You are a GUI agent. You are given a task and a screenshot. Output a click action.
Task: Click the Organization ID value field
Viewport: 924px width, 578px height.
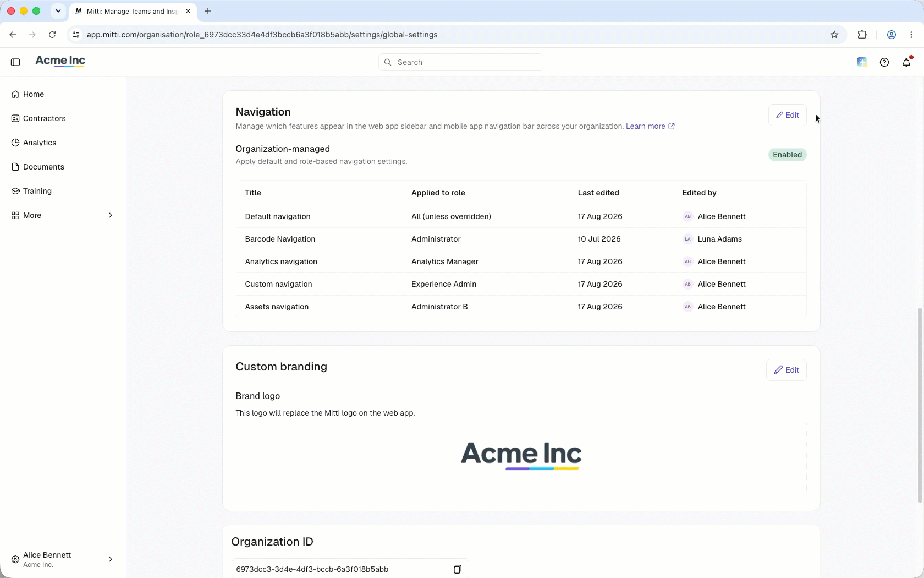[350, 569]
